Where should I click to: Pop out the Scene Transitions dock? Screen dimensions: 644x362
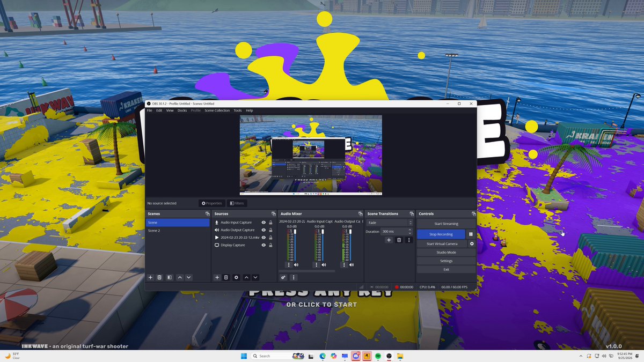coord(412,214)
